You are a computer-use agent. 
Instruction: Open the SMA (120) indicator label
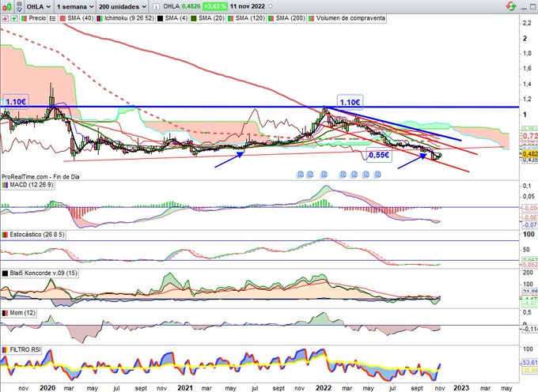click(x=249, y=18)
